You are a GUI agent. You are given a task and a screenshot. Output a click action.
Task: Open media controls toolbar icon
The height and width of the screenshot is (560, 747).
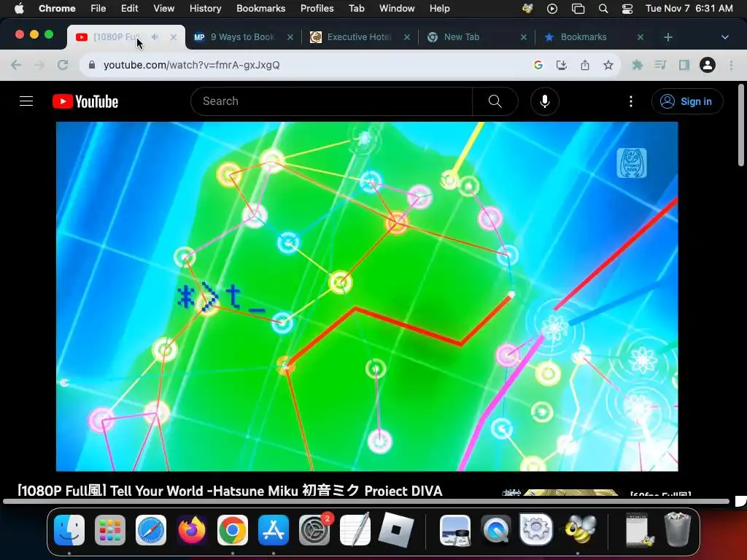[x=660, y=65]
